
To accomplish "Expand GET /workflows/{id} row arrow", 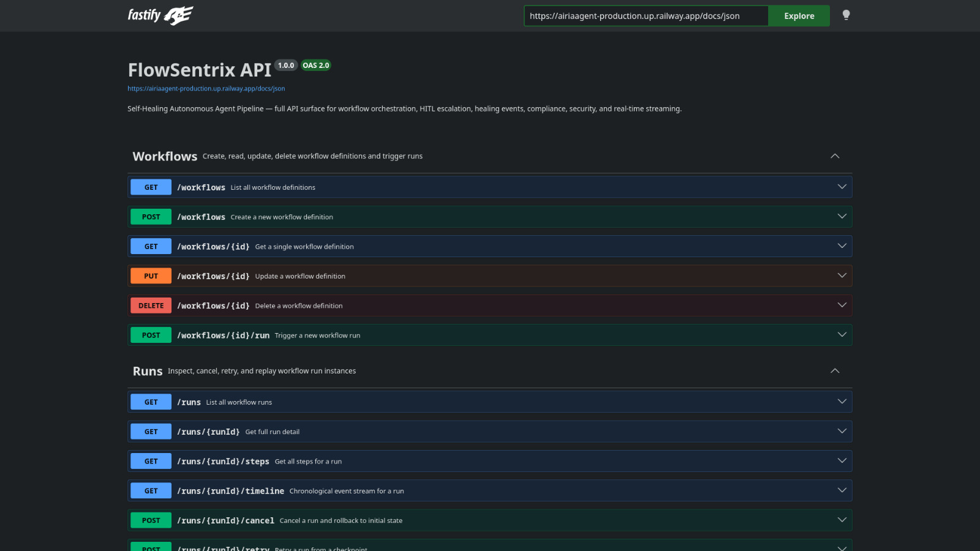I will coord(842,246).
